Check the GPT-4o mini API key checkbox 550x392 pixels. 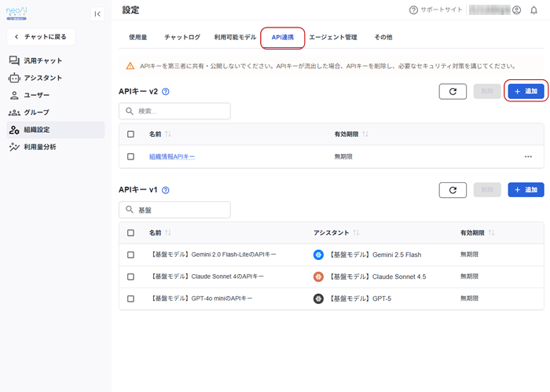131,299
